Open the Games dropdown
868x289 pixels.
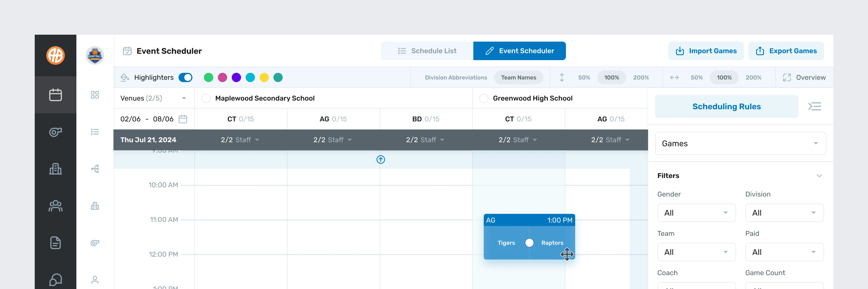coord(740,144)
